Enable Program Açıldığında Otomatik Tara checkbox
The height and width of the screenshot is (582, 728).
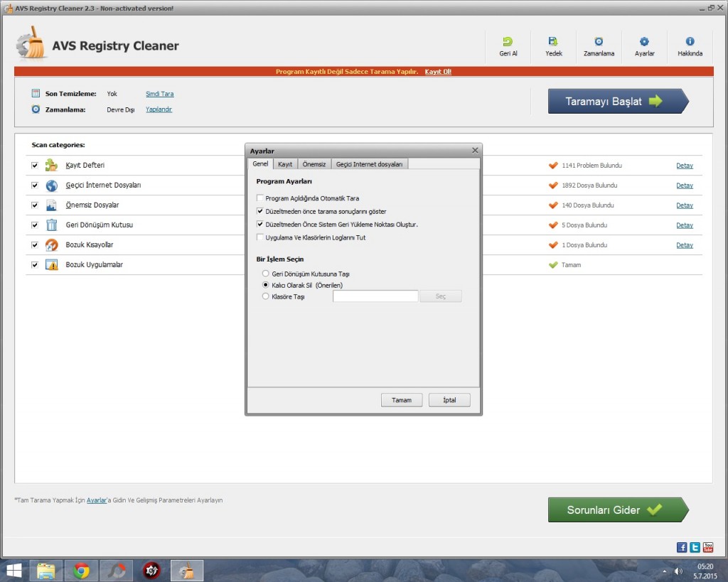[260, 198]
